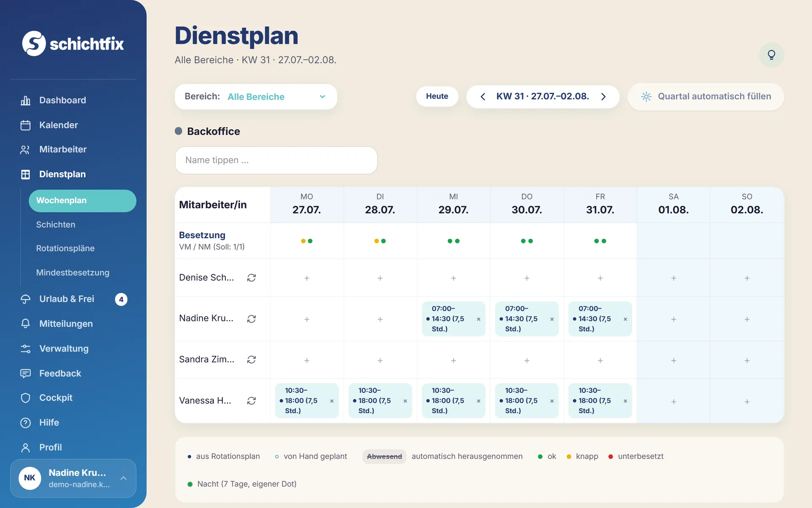Select Dienstplan in the sidebar
812x508 pixels.
pos(62,174)
